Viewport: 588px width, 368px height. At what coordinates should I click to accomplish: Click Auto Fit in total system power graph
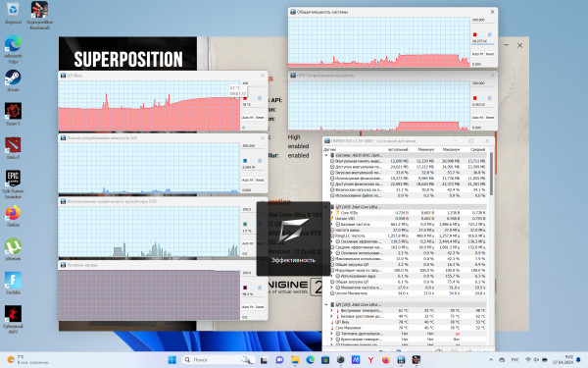477,54
